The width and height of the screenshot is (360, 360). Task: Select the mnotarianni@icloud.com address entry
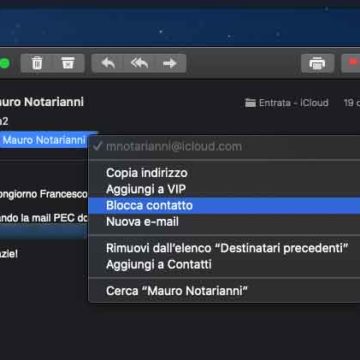(224, 147)
